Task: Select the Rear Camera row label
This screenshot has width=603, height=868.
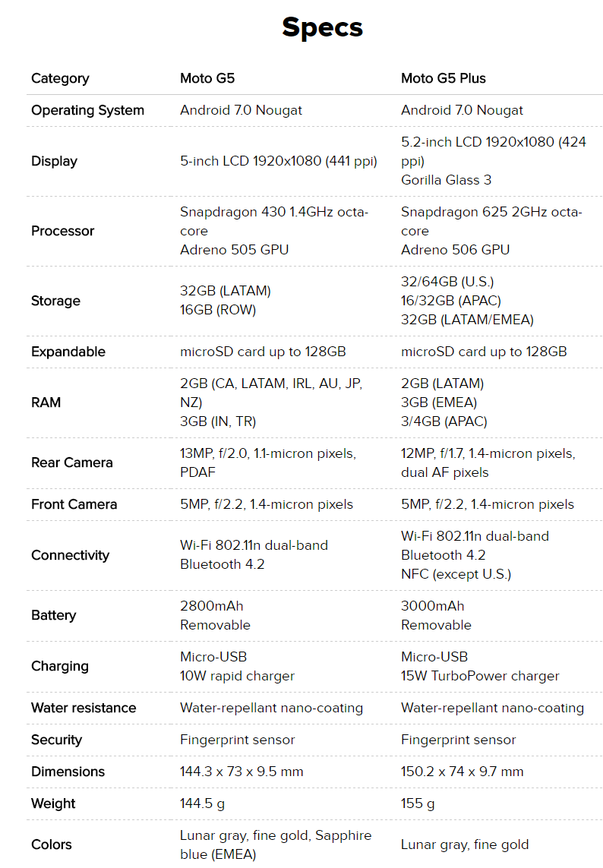Action: (72, 462)
